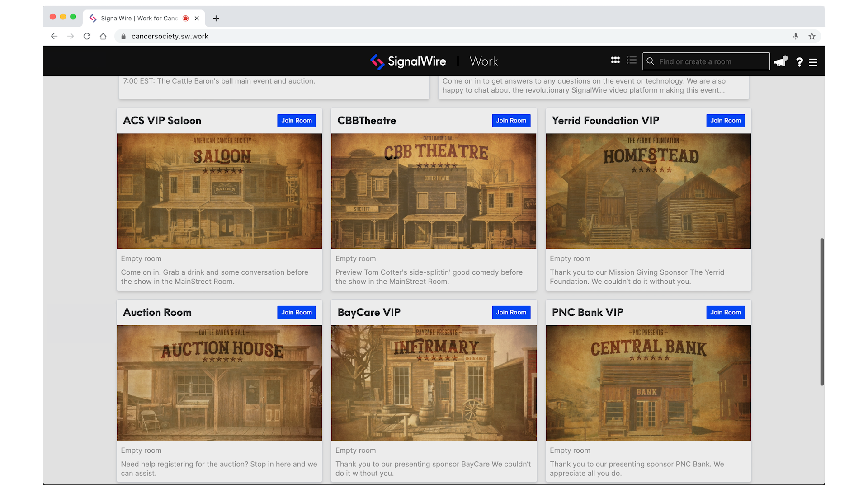This screenshot has height=488, width=868.
Task: Click the auction registration help description
Action: 219,469
